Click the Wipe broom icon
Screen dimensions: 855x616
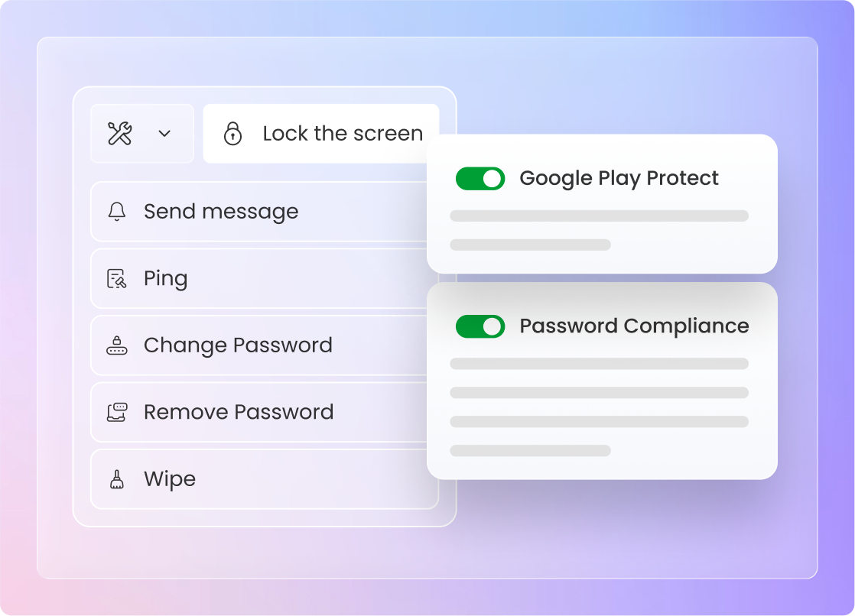coord(117,479)
